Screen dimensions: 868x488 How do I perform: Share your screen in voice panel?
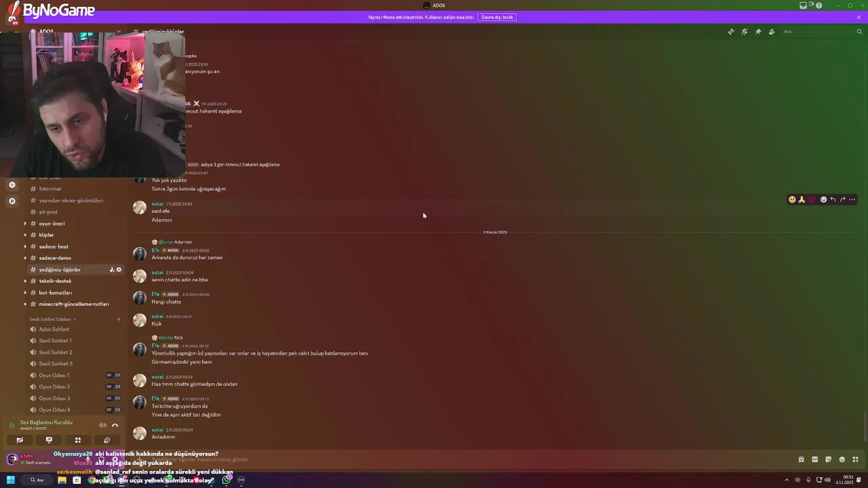tap(49, 440)
